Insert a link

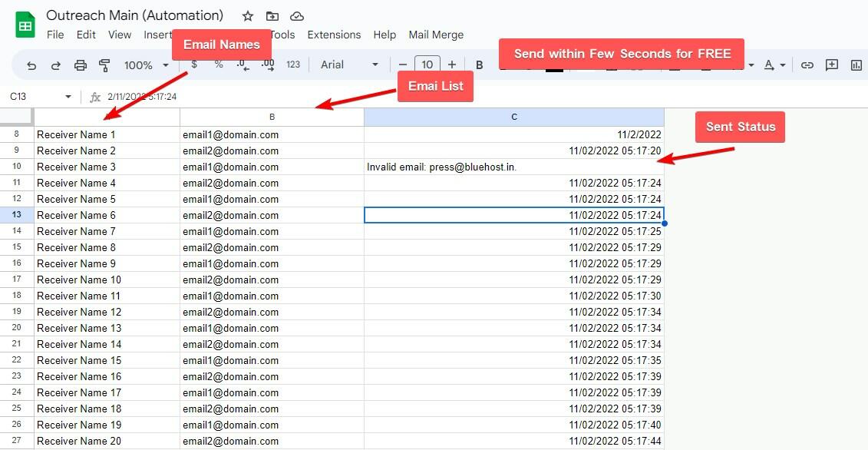pos(807,65)
